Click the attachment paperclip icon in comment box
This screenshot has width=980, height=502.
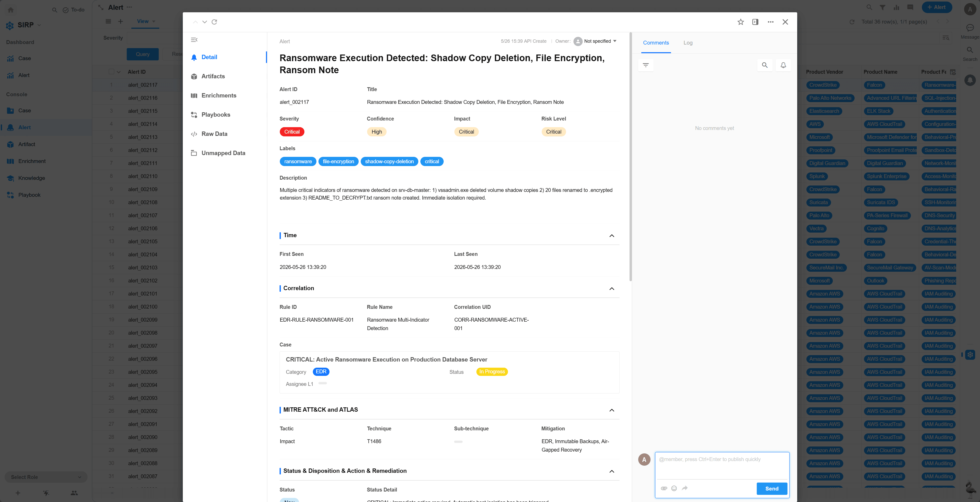point(664,488)
